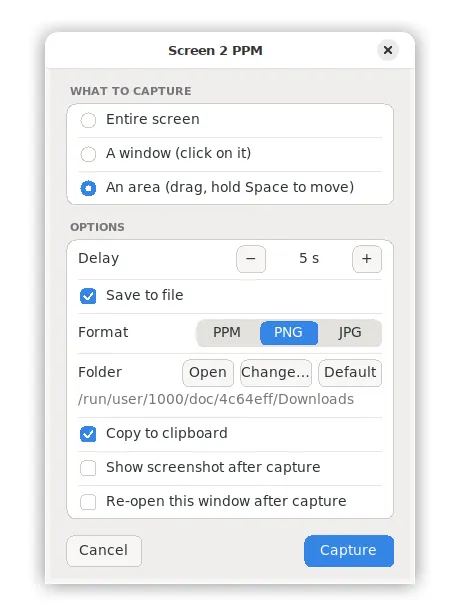Select An area capture radio button

pos(88,188)
